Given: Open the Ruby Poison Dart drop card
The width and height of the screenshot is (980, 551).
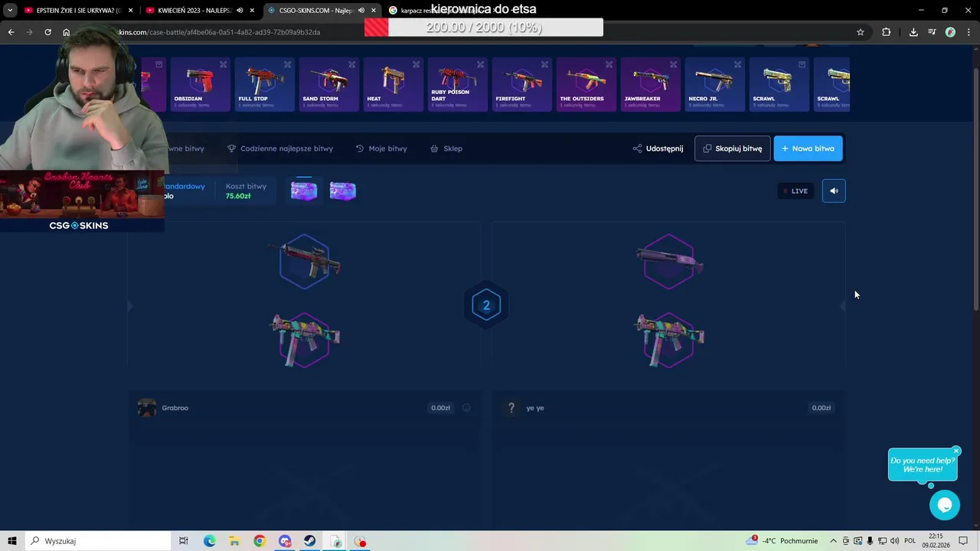Looking at the screenshot, I should 457,84.
